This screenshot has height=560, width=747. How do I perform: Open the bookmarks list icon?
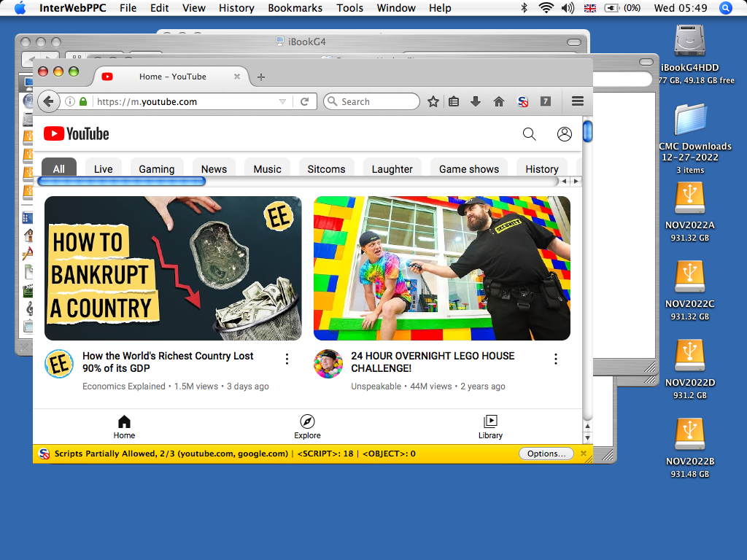pyautogui.click(x=454, y=101)
